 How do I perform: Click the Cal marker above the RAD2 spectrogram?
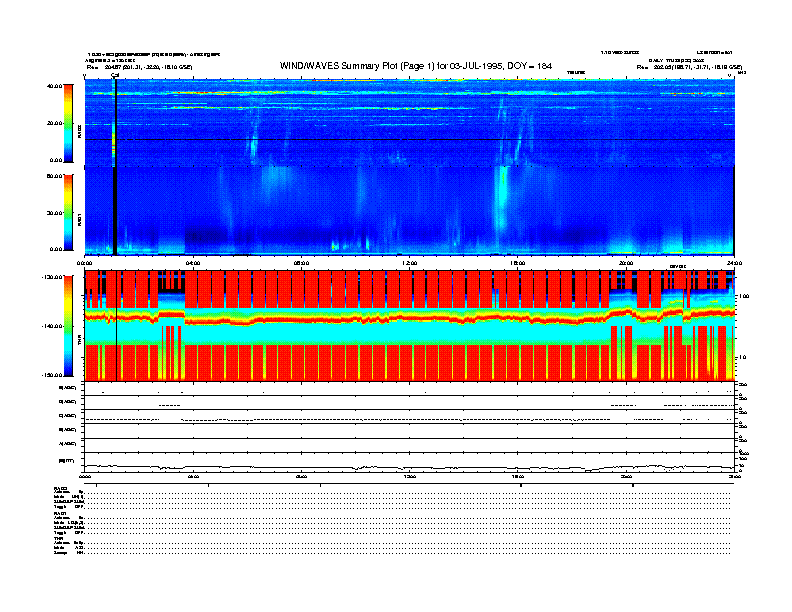pos(115,75)
